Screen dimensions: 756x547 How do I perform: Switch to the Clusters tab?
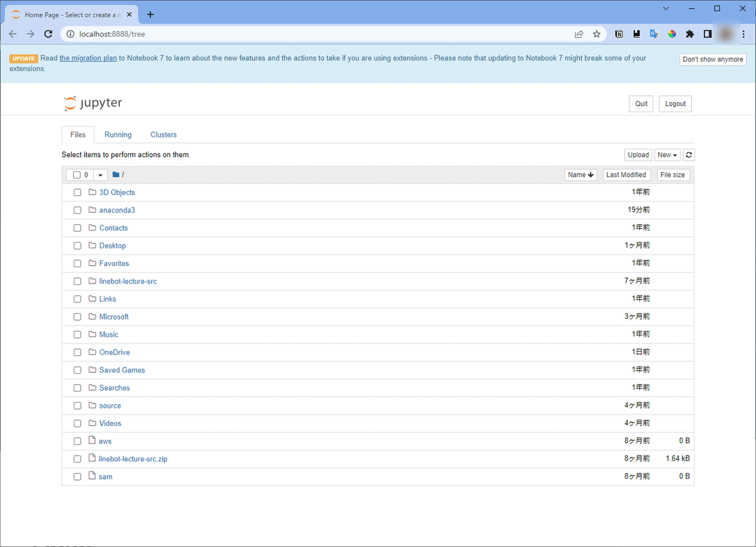(x=164, y=135)
